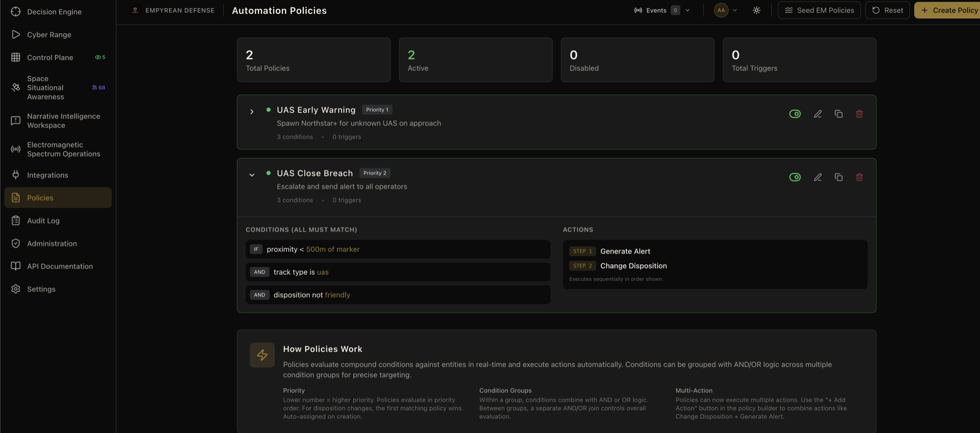The image size is (980, 433).
Task: Open the Events dropdown
Action: coord(662,10)
